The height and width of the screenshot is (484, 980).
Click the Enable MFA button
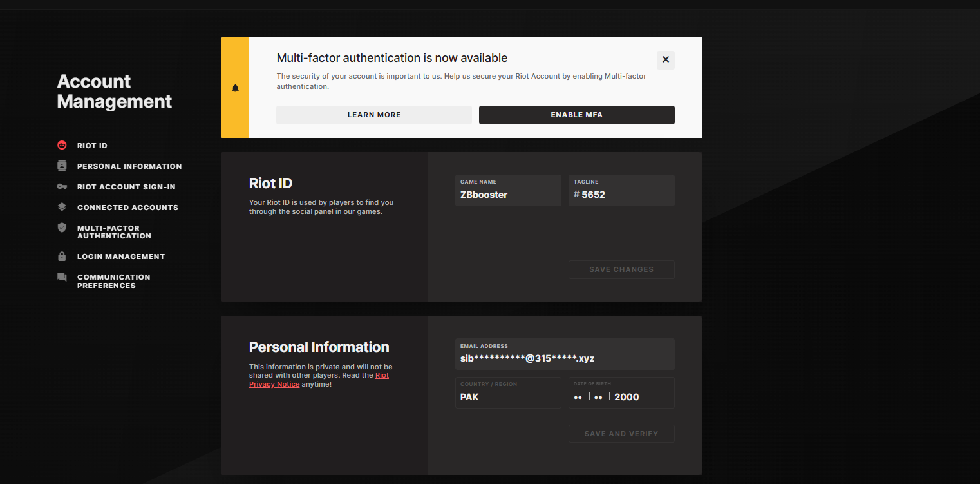click(x=577, y=115)
